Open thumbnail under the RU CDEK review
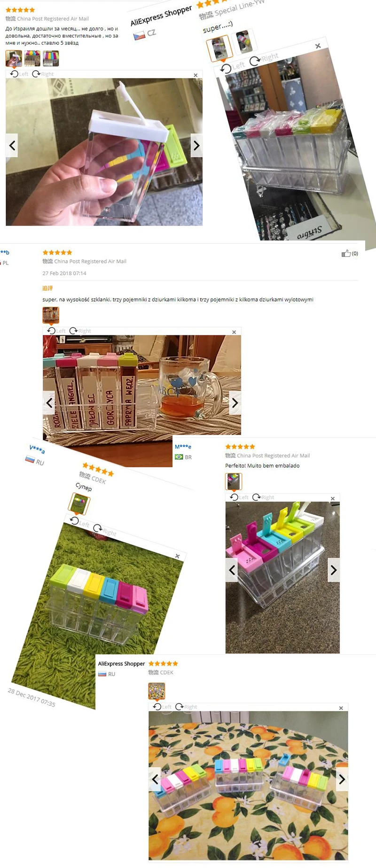Screen dimensions: 376x868 pos(157,691)
